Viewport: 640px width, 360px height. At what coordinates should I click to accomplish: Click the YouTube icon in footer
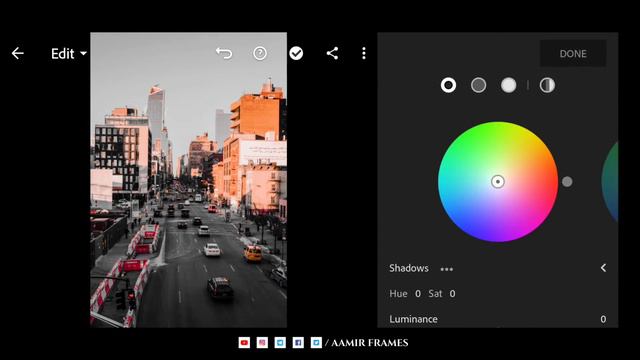tap(244, 342)
